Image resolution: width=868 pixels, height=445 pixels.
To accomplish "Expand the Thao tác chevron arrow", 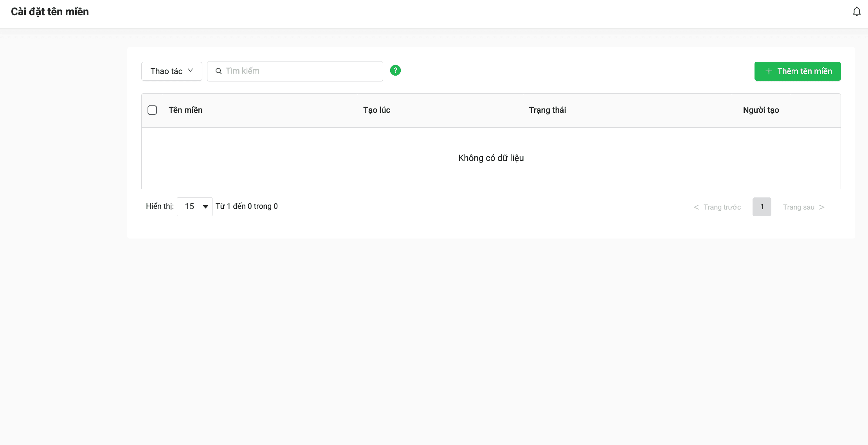I will click(191, 71).
